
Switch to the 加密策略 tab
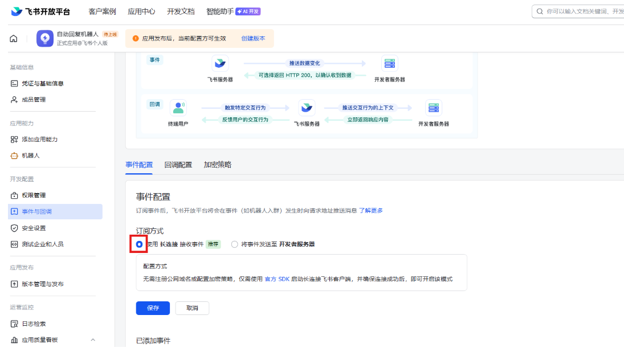click(218, 165)
